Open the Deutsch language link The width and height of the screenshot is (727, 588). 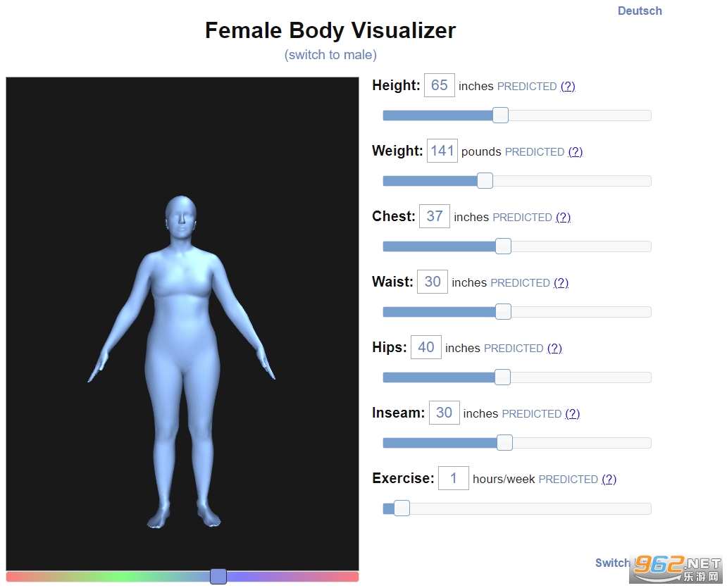tap(640, 11)
